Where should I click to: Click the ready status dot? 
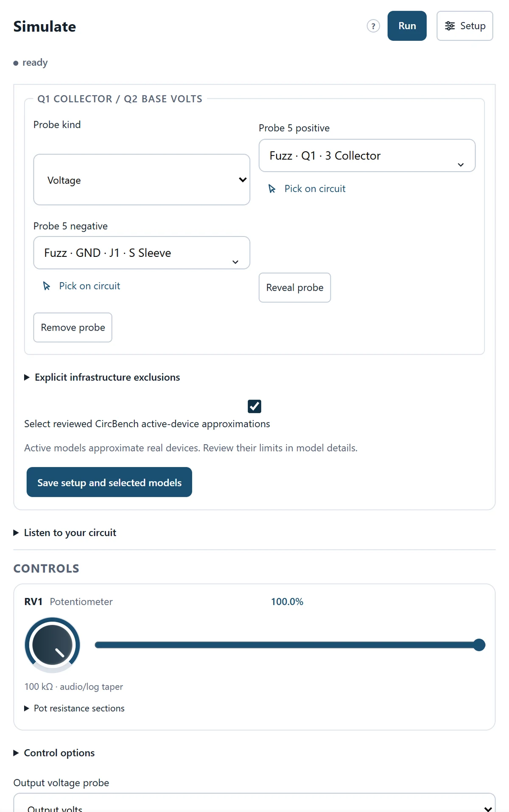(x=16, y=63)
